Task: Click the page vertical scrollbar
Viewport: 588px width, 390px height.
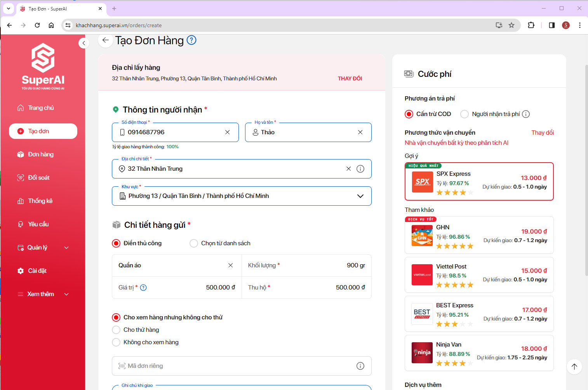Action: 586,171
